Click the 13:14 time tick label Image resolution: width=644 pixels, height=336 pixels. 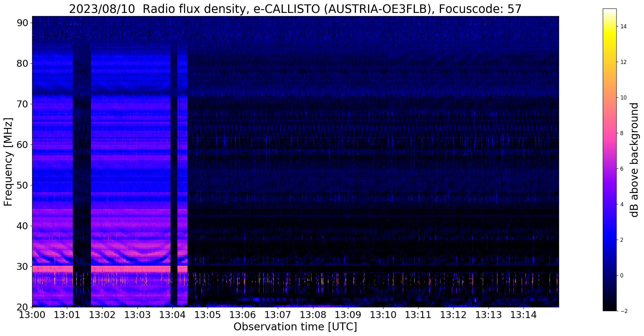click(x=524, y=315)
